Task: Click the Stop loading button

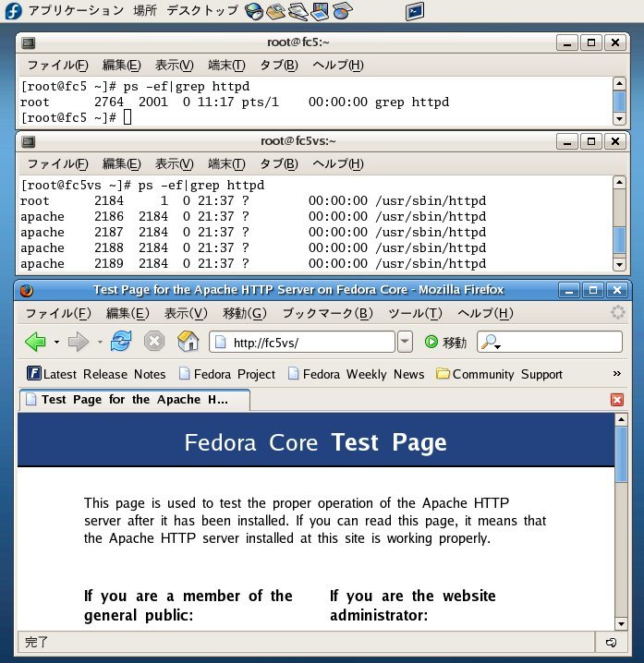Action: tap(154, 342)
